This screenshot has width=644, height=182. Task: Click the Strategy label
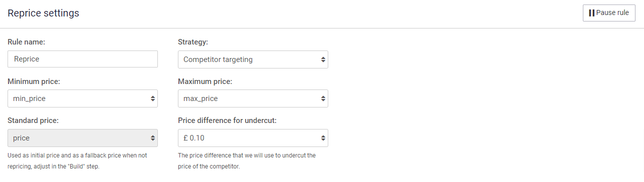[193, 42]
